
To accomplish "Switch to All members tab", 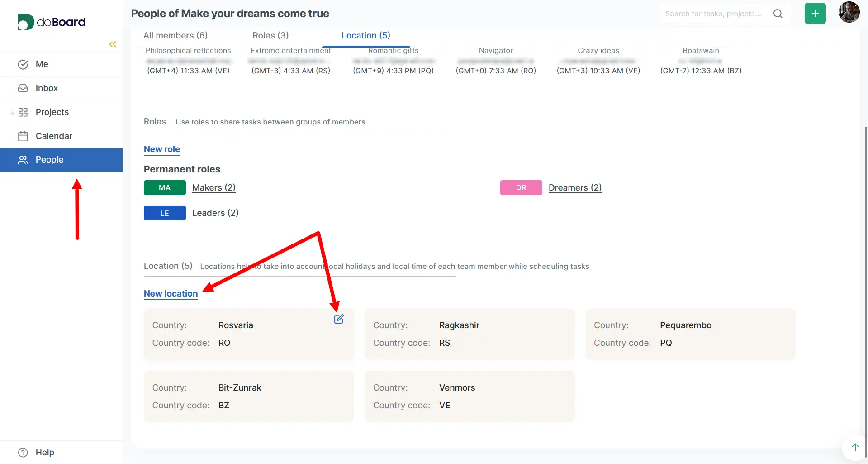I will tap(175, 35).
